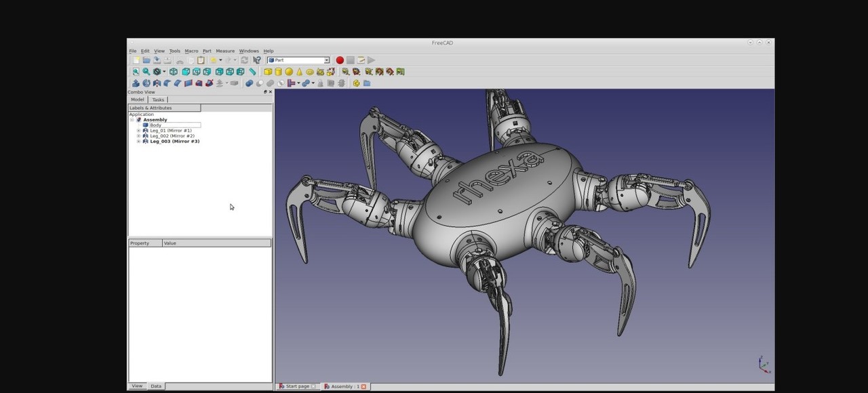The height and width of the screenshot is (393, 868).
Task: Switch to the Tasks tab
Action: [157, 100]
